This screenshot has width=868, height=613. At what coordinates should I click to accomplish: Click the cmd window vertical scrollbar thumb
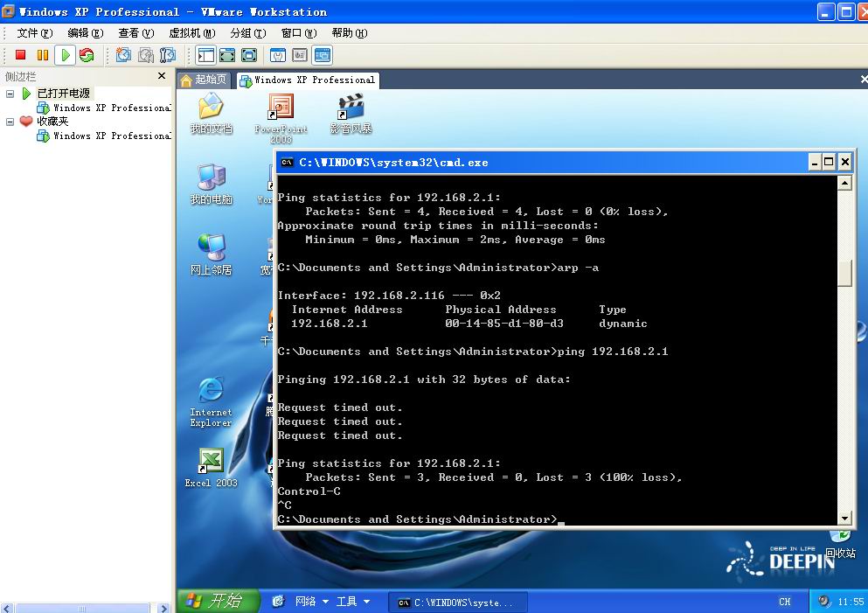click(844, 273)
